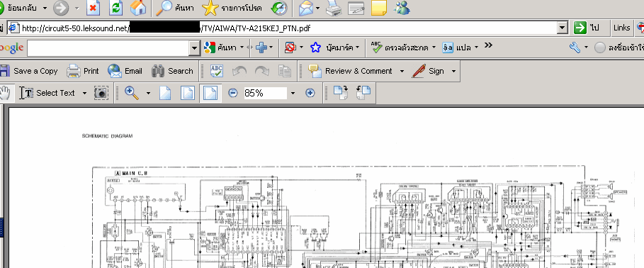Set view to Fit Page icon

pos(188,94)
